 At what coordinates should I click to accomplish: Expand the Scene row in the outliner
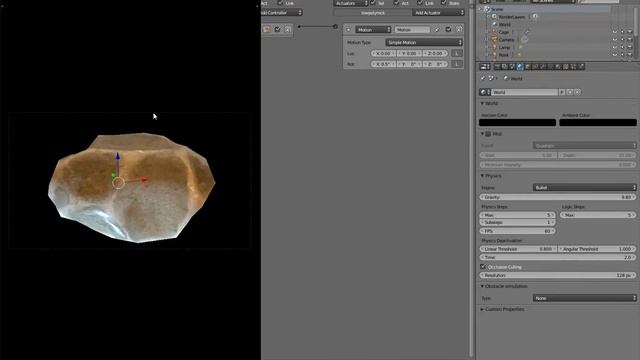click(481, 9)
